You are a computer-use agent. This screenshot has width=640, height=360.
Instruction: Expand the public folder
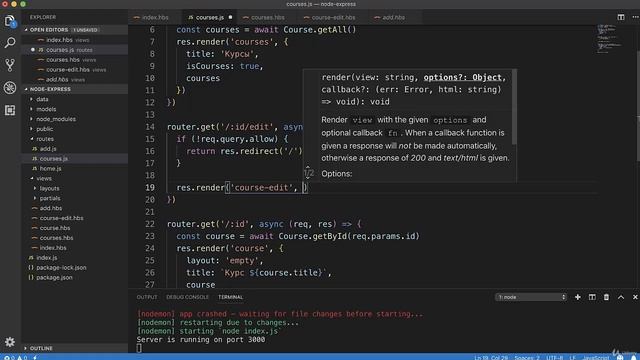74,129
